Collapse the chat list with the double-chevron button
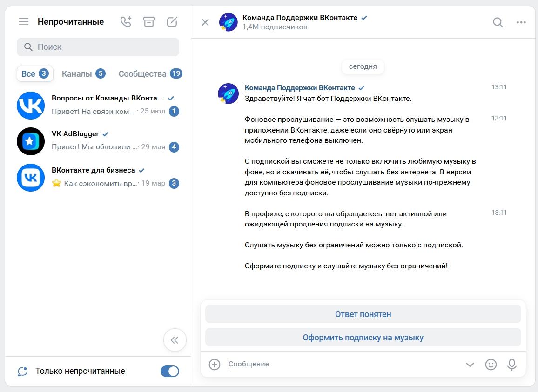 coord(175,340)
